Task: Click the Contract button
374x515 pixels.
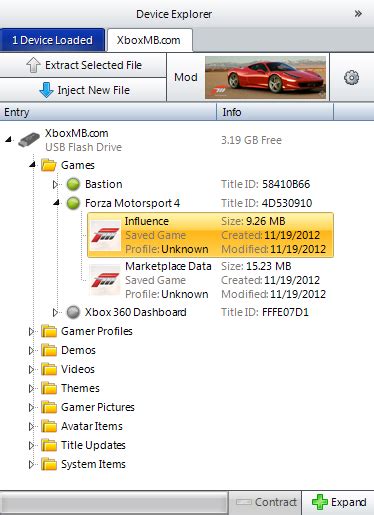Action: coord(265,502)
